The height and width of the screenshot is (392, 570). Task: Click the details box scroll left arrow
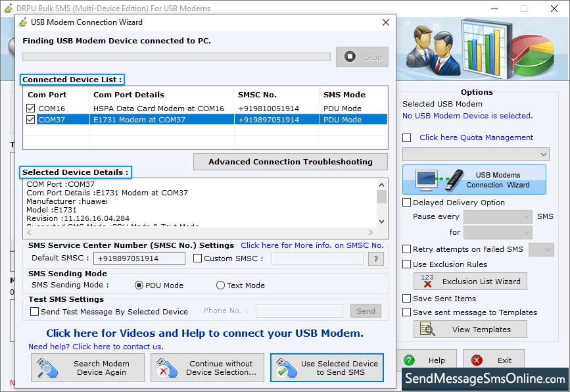(x=30, y=232)
